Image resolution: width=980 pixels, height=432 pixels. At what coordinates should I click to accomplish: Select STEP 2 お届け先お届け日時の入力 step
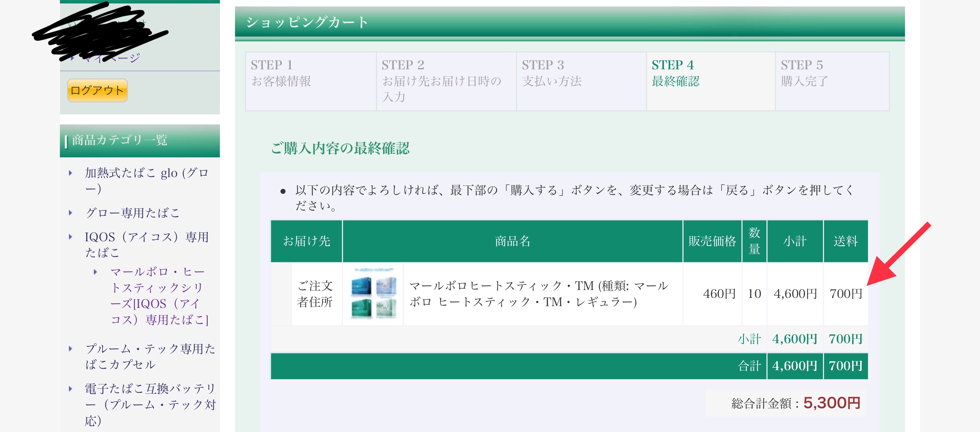point(446,81)
